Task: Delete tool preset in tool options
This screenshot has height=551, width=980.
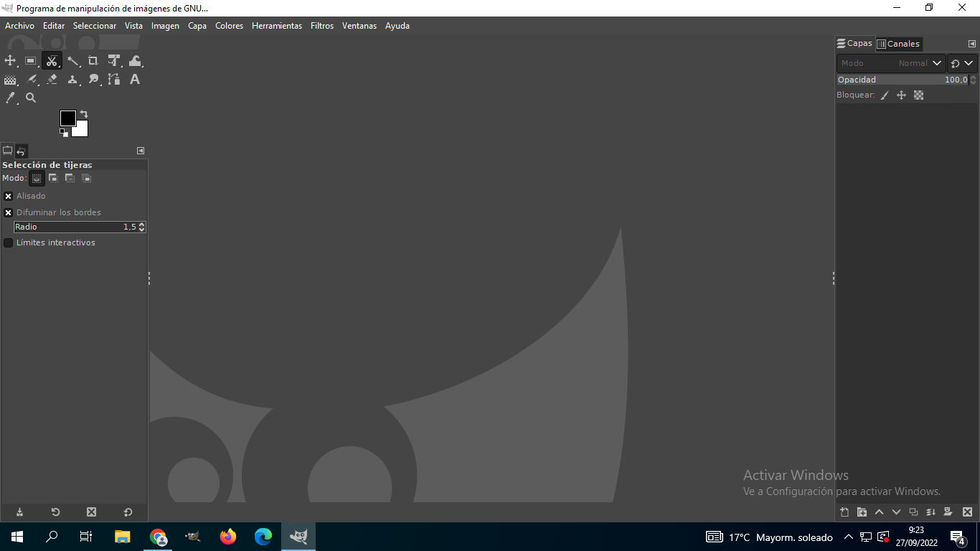Action: 91,512
